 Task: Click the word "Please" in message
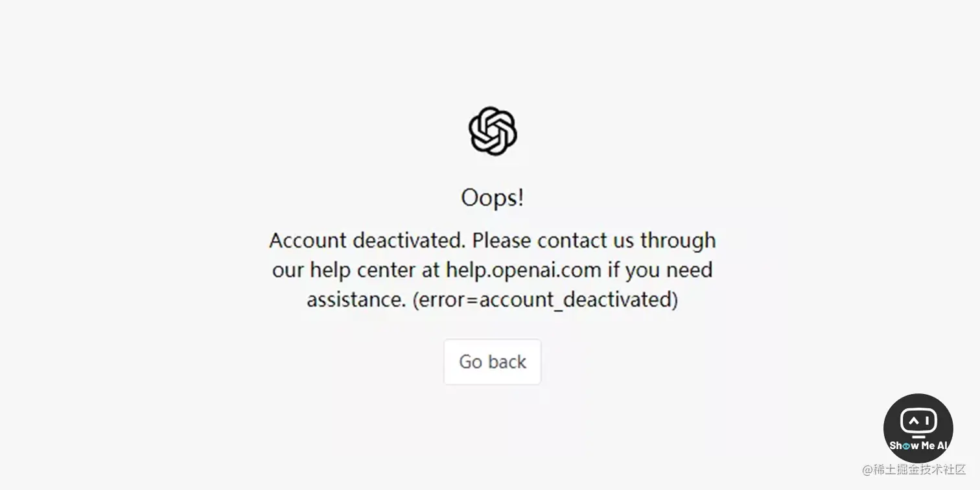(x=502, y=240)
